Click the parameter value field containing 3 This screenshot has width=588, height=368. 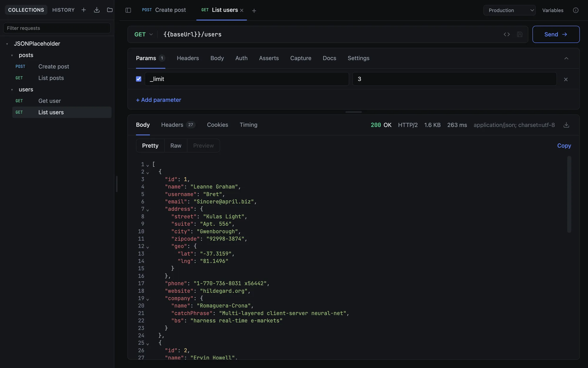click(x=455, y=79)
